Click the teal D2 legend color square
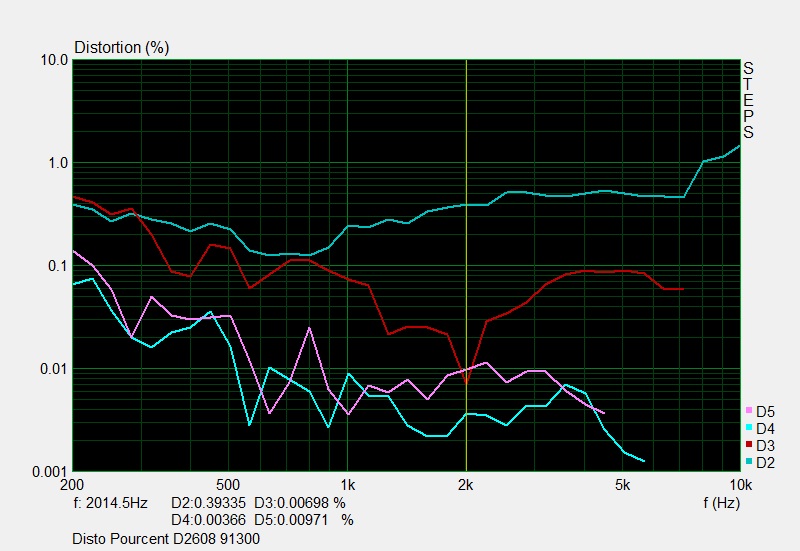Image resolution: width=800 pixels, height=551 pixels. (749, 462)
